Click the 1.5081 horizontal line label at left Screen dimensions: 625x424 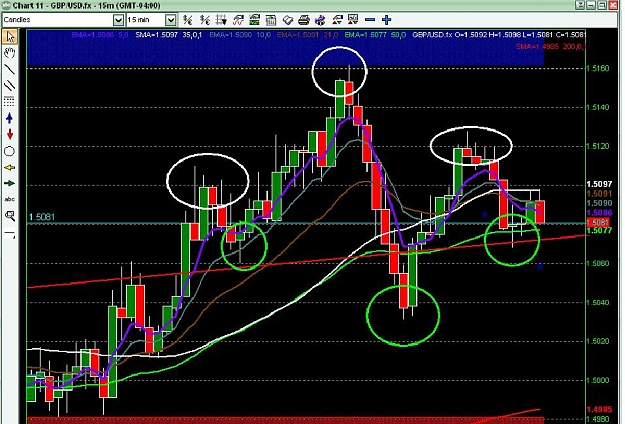42,217
